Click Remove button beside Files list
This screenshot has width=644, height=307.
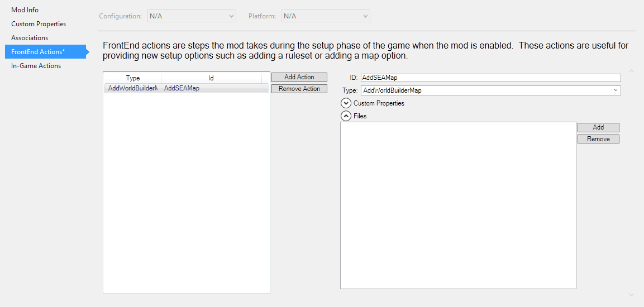(x=598, y=139)
